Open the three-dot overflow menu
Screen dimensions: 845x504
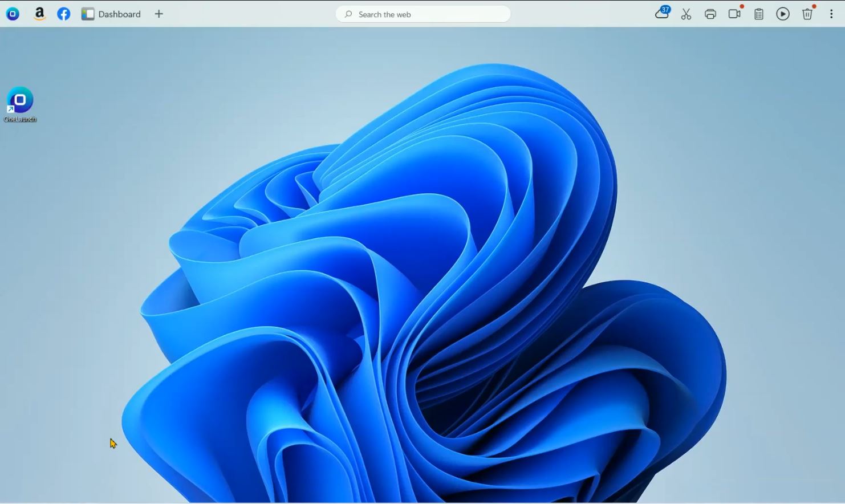pos(831,14)
